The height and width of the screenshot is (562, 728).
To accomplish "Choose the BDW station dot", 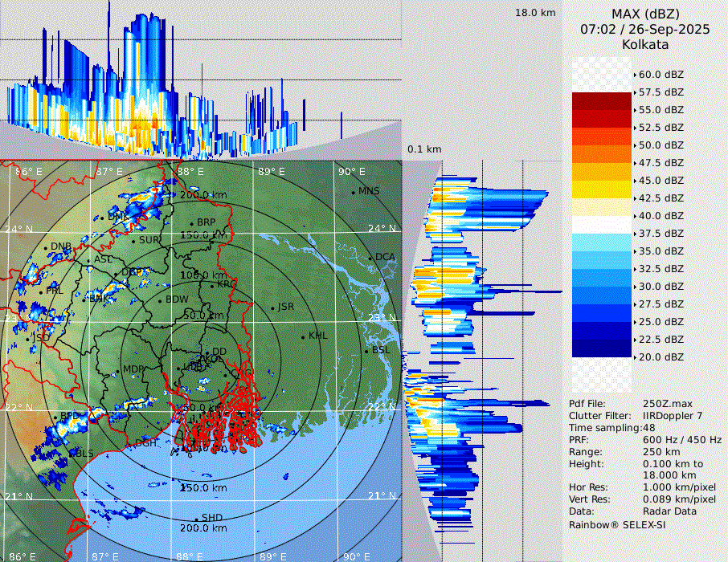I will [160, 301].
